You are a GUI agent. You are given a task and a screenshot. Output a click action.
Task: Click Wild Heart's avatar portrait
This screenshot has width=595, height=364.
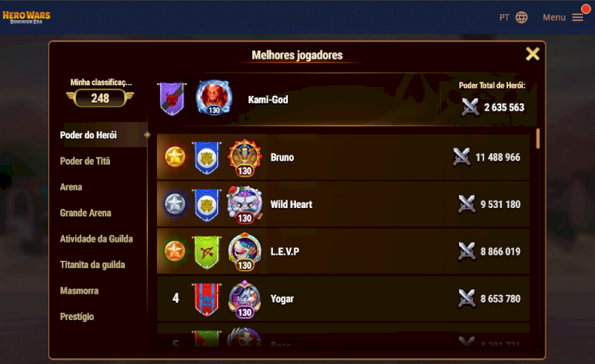click(x=245, y=205)
